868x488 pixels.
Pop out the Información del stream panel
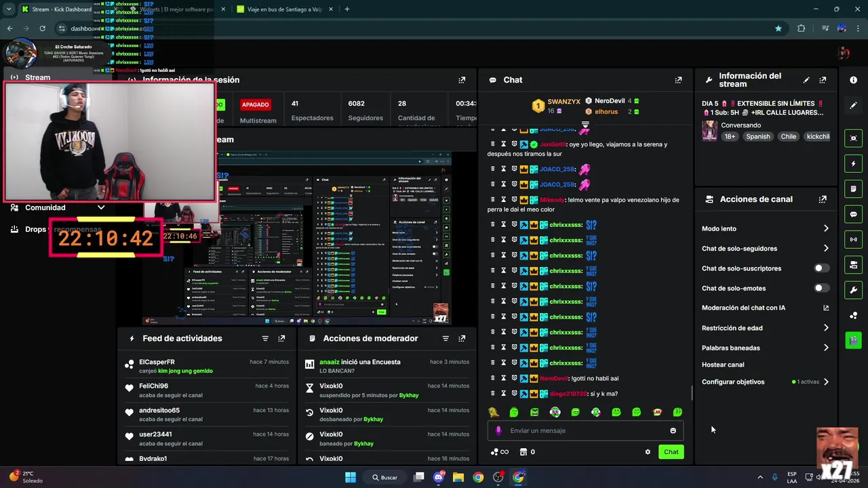[823, 80]
